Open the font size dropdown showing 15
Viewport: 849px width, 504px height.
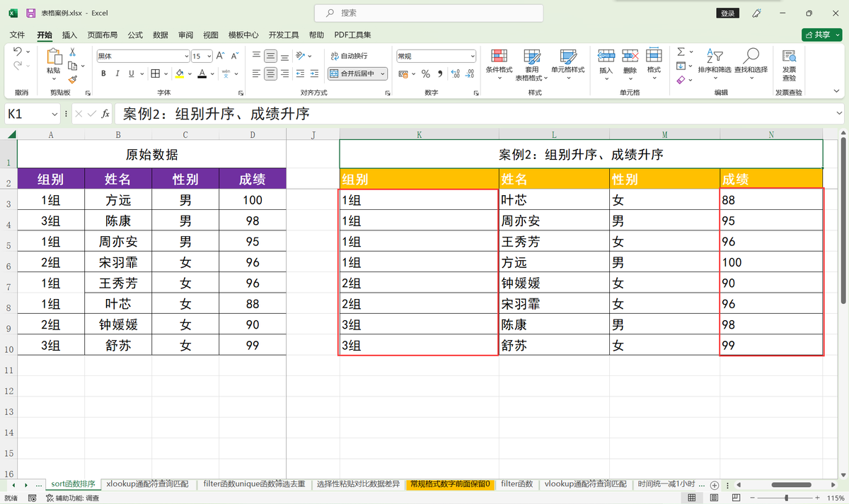point(209,56)
